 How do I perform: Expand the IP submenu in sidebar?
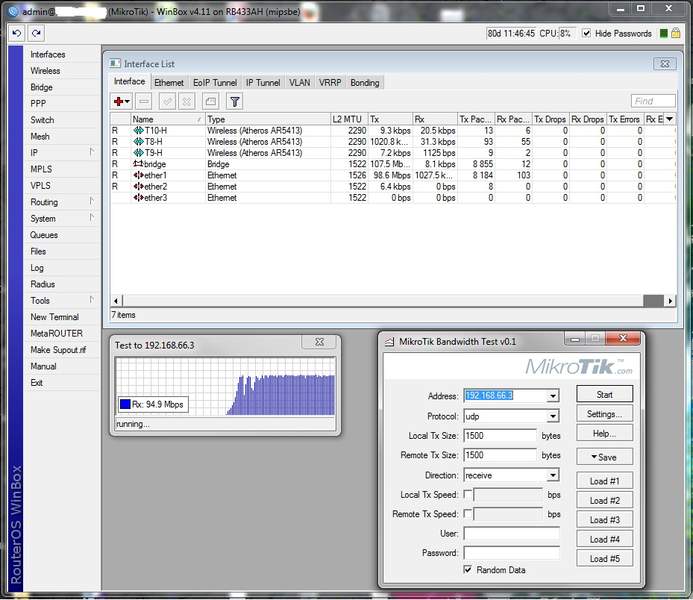91,152
